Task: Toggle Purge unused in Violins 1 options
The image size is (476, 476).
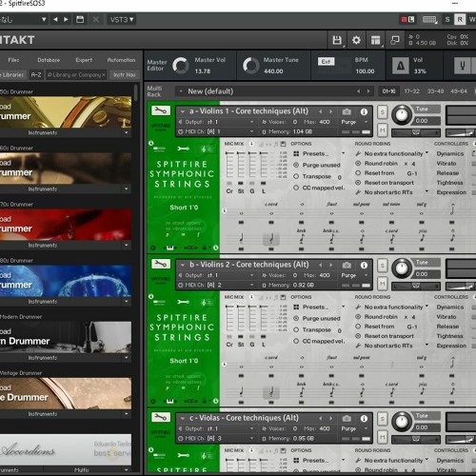Action: (x=296, y=165)
